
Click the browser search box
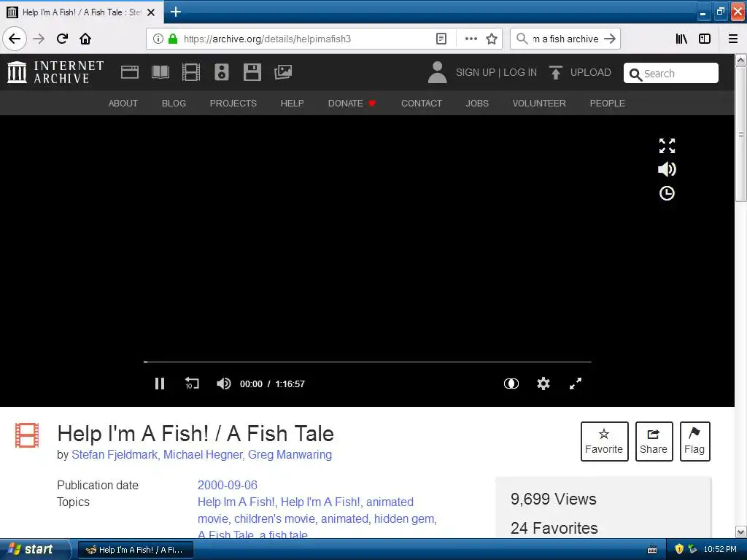coord(565,39)
